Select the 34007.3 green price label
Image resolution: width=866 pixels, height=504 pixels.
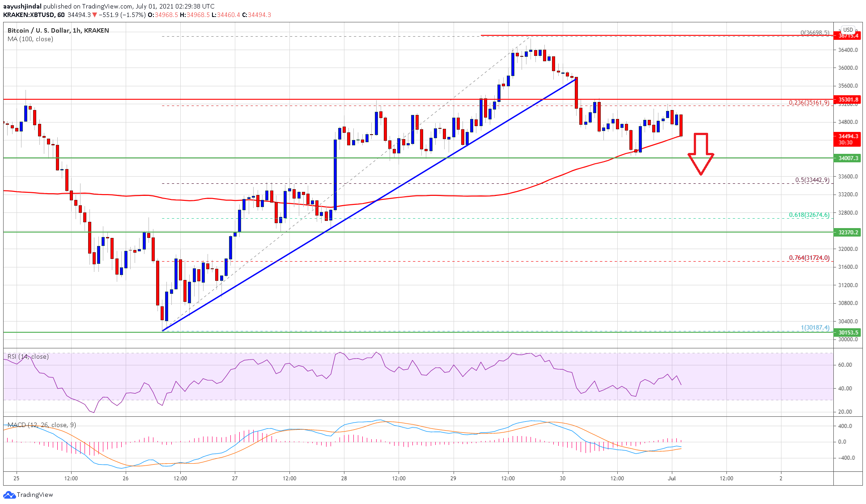pyautogui.click(x=848, y=158)
